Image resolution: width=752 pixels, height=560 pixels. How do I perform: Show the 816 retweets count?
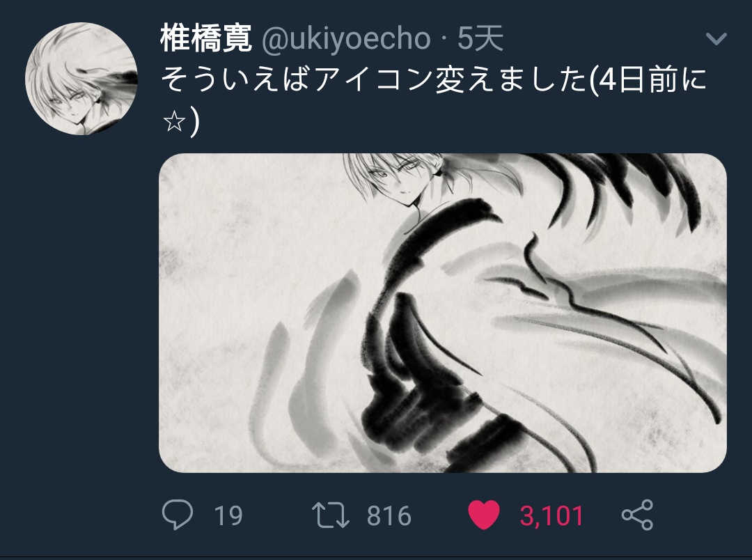(x=389, y=516)
